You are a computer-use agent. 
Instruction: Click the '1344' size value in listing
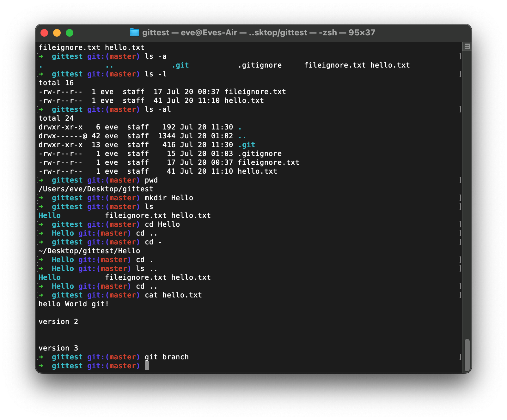click(x=167, y=136)
